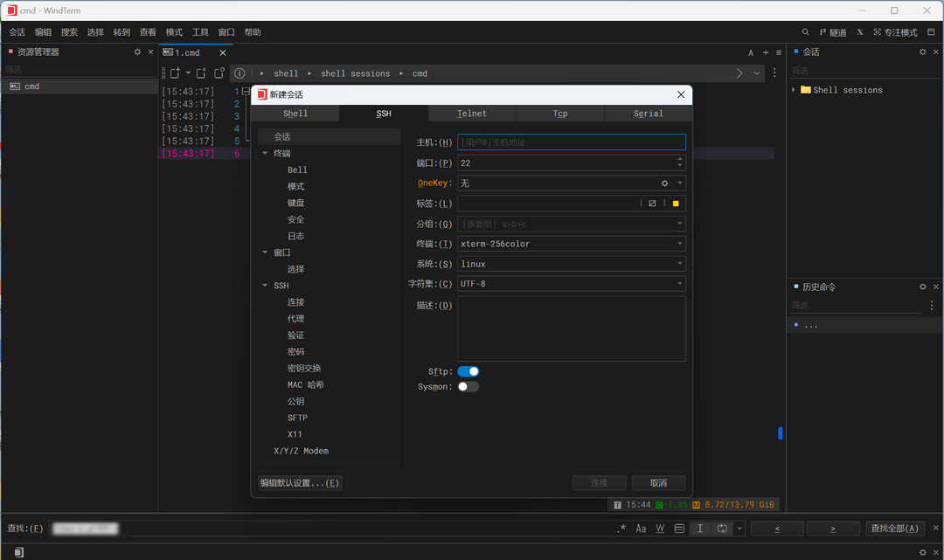Click the info circle icon in path bar
The width and height of the screenshot is (944, 560).
click(239, 73)
